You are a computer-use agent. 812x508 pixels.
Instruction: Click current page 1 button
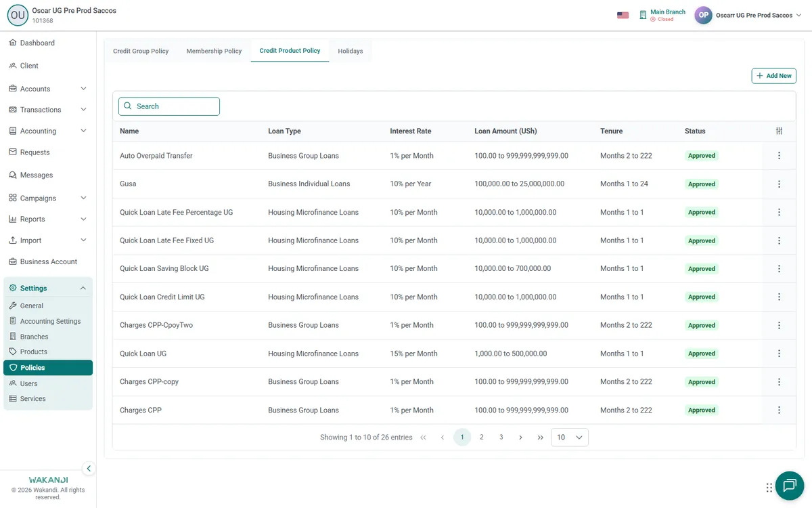[x=462, y=438]
